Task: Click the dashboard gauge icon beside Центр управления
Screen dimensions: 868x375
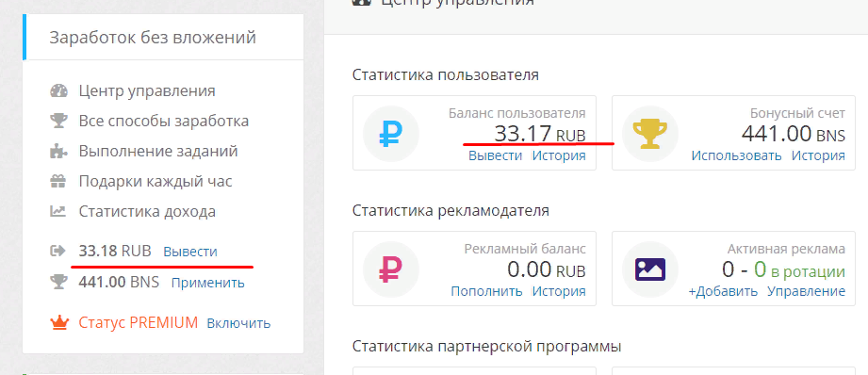Action: click(58, 90)
